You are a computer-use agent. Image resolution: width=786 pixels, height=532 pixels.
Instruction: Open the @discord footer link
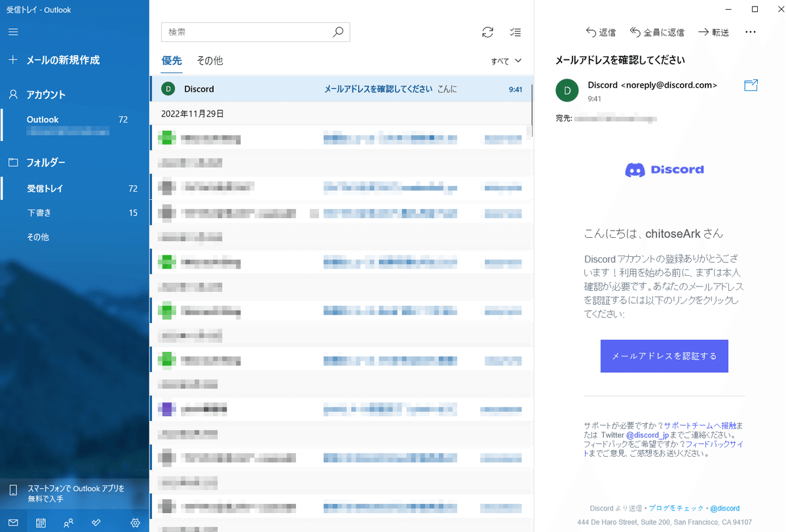[x=725, y=508]
